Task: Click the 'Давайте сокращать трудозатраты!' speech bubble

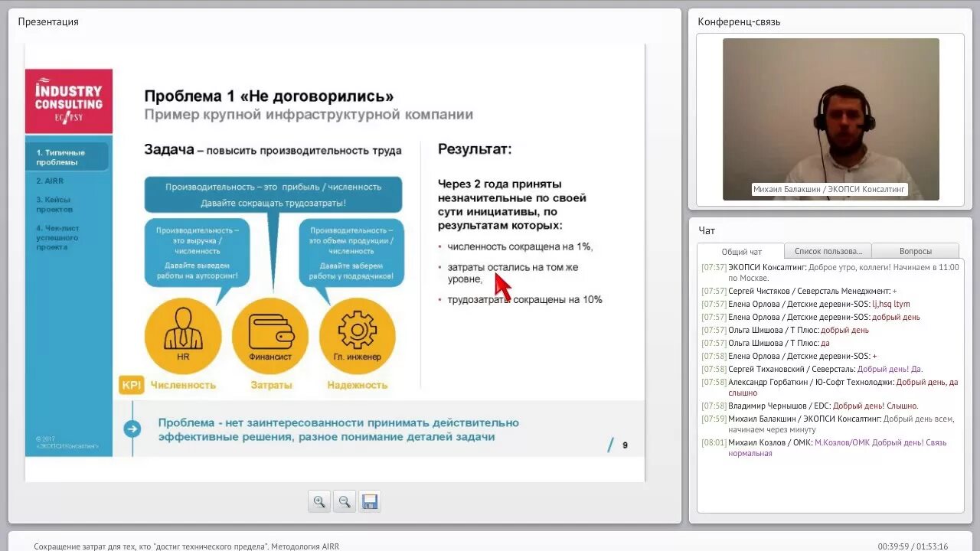Action: [x=273, y=194]
